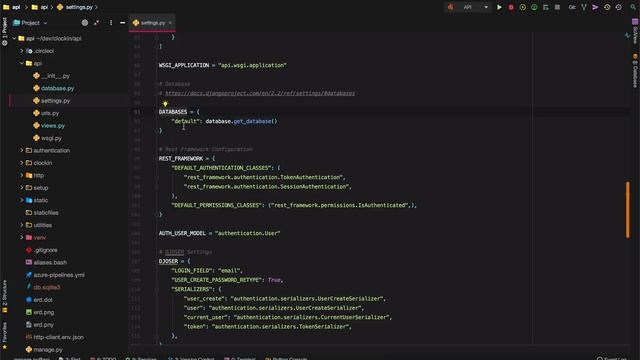Open Django databases docs URL in comment
This screenshot has width=640, height=360.
click(x=260, y=93)
